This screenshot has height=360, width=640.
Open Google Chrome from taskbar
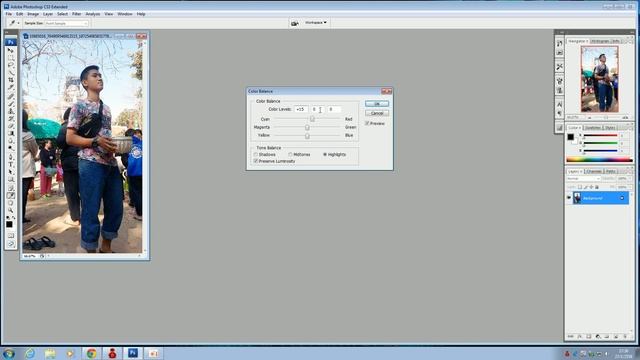91,353
